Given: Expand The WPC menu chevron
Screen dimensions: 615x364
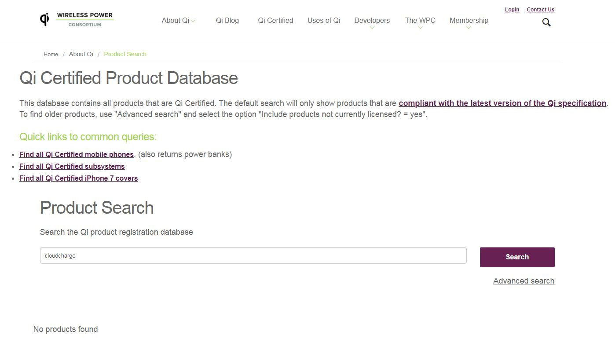Looking at the screenshot, I should coord(420,28).
